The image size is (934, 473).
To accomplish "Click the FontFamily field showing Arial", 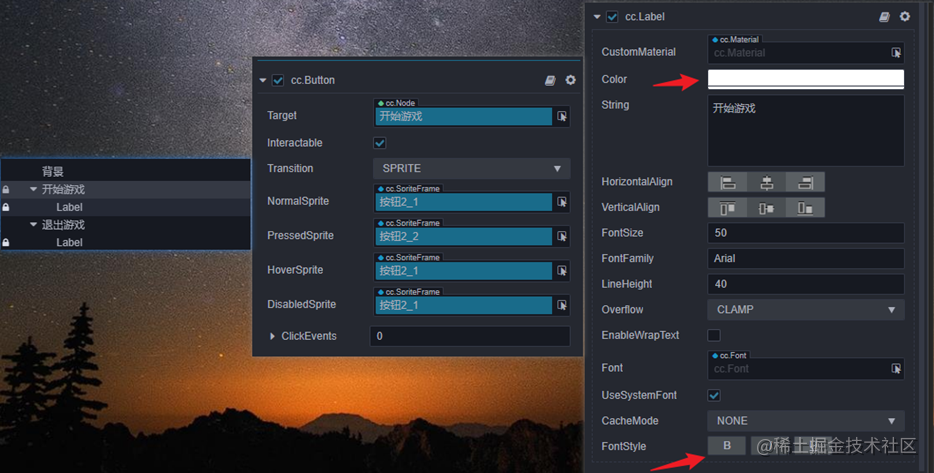I will click(x=806, y=259).
